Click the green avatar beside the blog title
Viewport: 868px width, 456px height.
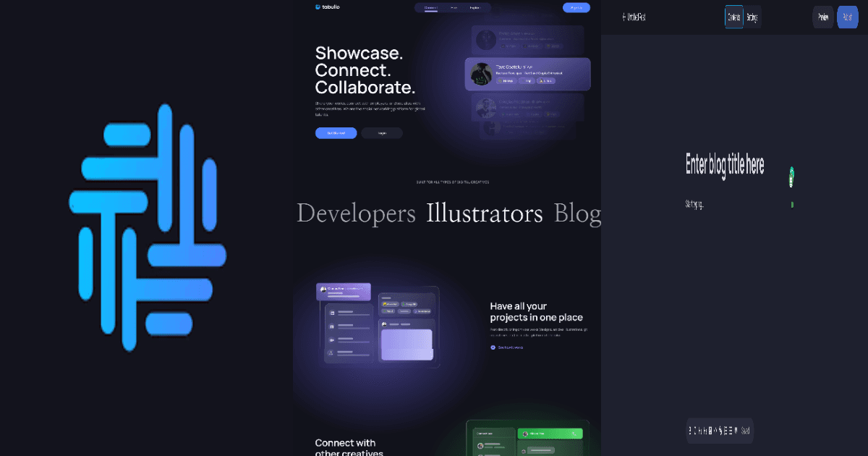(x=791, y=174)
